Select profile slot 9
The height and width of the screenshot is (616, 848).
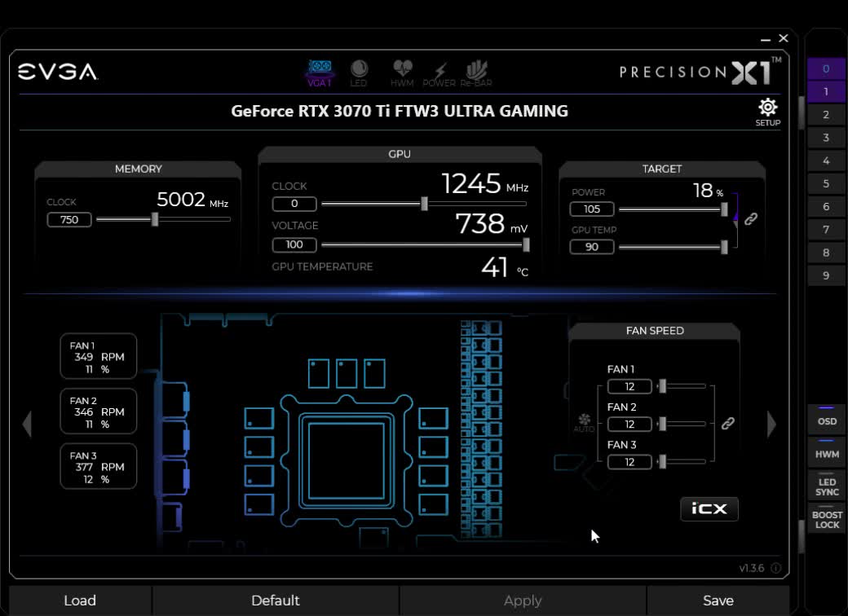coord(826,275)
